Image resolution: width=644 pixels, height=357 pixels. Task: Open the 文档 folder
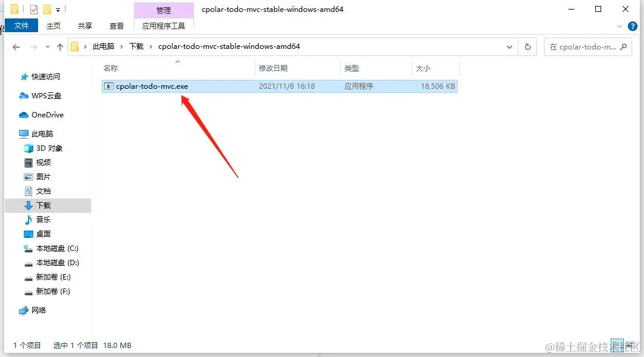pyautogui.click(x=43, y=191)
